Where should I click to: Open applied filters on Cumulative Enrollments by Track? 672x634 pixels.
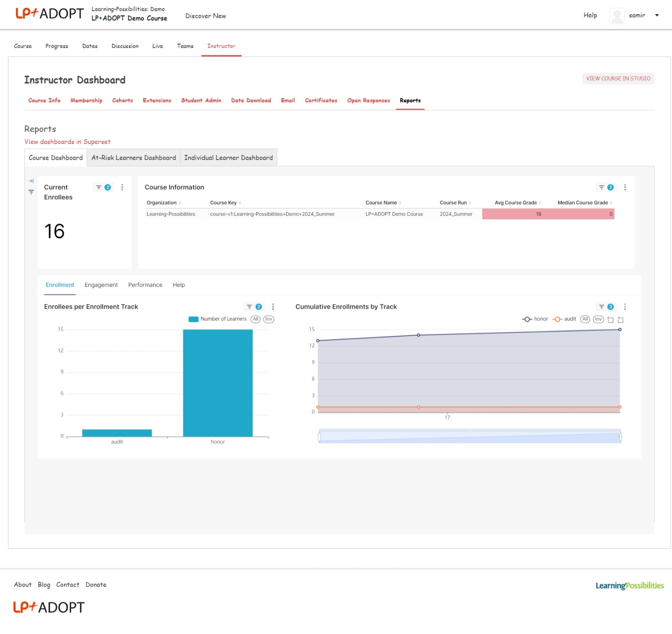[606, 307]
